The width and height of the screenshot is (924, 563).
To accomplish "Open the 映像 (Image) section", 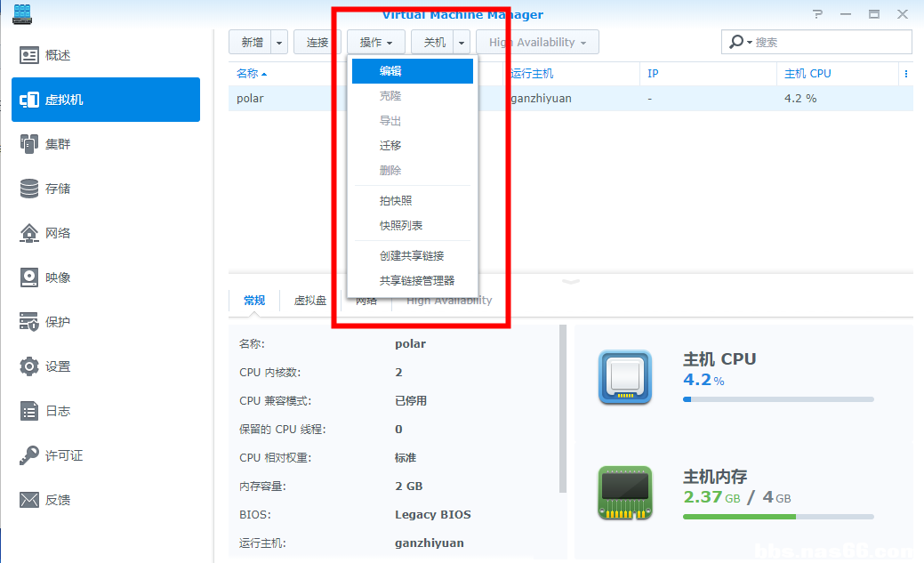I will (x=49, y=277).
